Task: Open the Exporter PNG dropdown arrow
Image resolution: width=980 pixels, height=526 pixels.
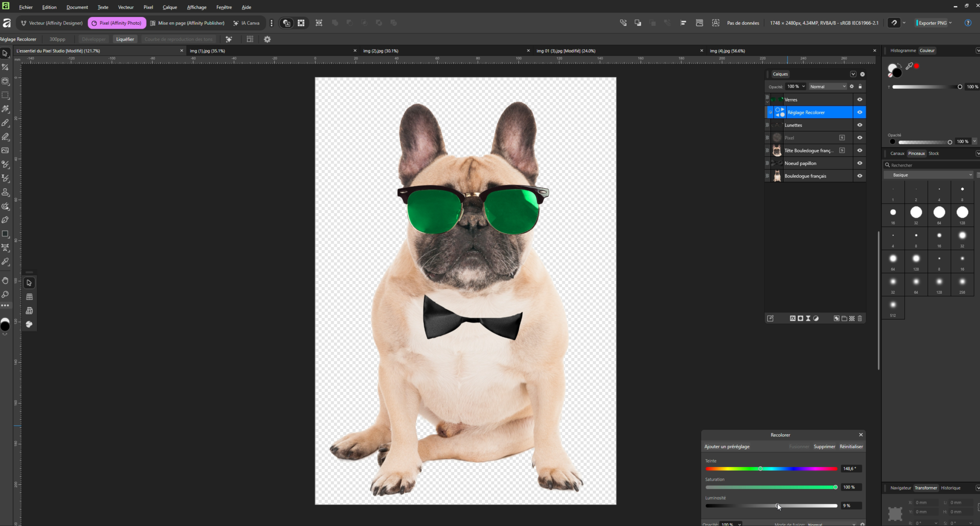Action: (950, 23)
